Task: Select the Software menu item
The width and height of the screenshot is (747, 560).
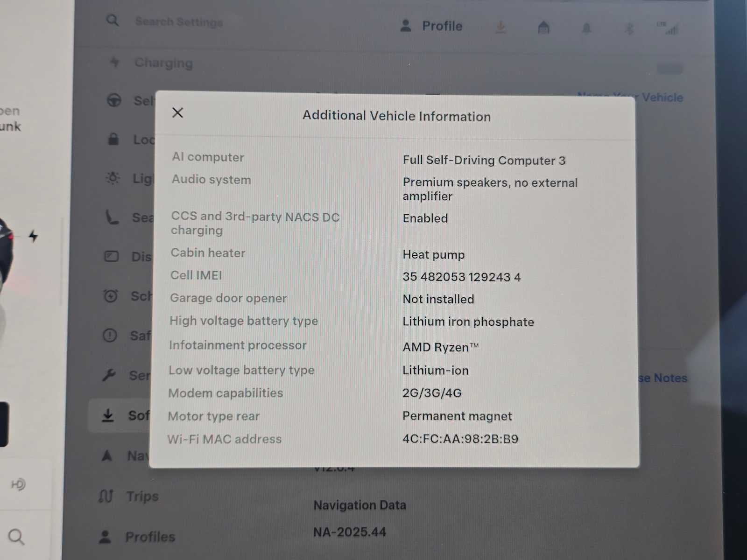Action: [120, 415]
